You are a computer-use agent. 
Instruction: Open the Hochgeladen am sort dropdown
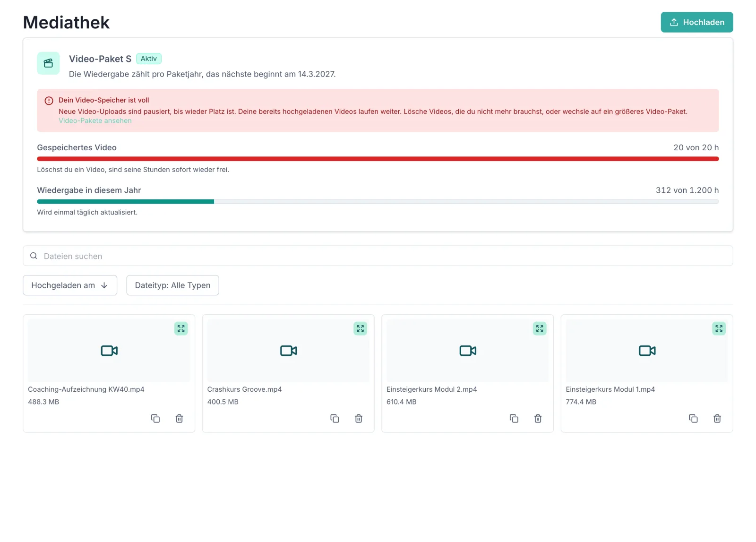tap(70, 285)
